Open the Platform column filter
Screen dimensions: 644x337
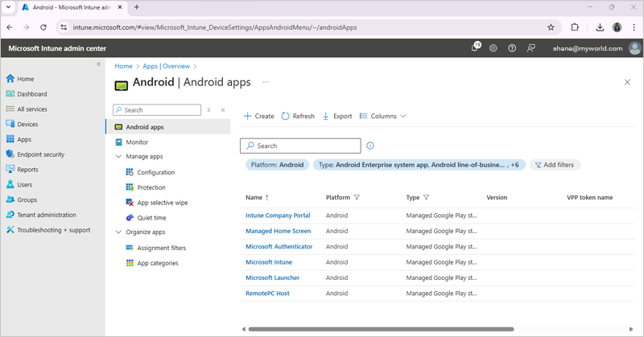[357, 197]
